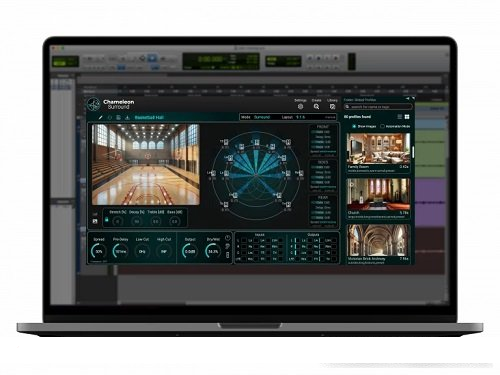
Task: Click the lock icon left of Stretch knob
Action: (107, 220)
